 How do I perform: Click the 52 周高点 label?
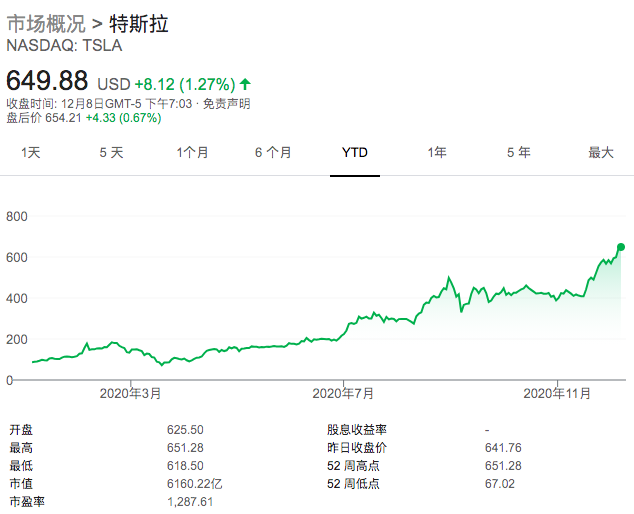353,465
